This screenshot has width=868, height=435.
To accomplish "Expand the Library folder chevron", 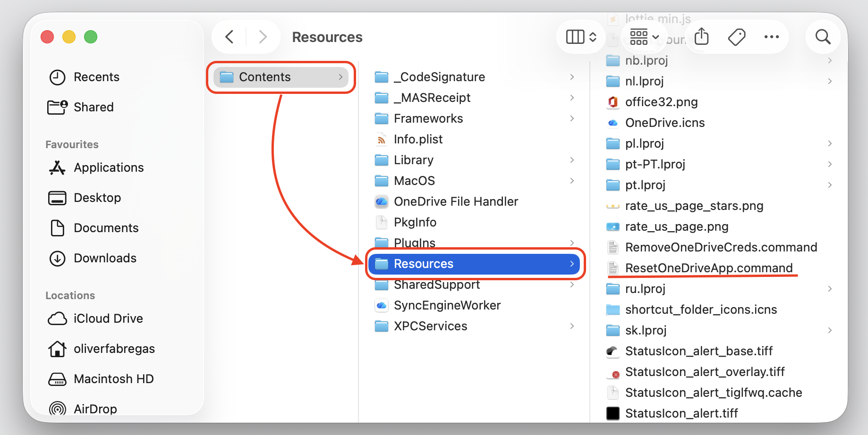I will 572,160.
